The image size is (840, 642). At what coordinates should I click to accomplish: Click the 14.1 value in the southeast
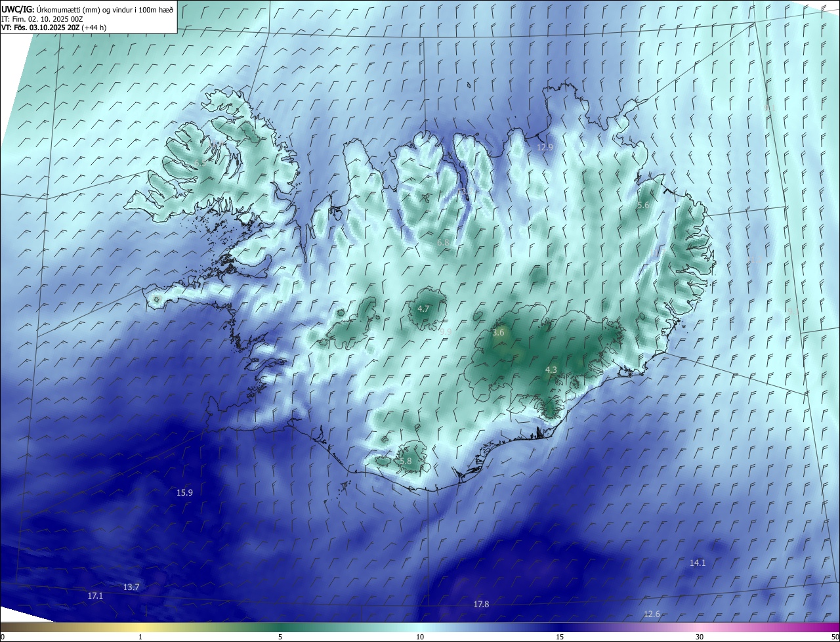pos(698,563)
